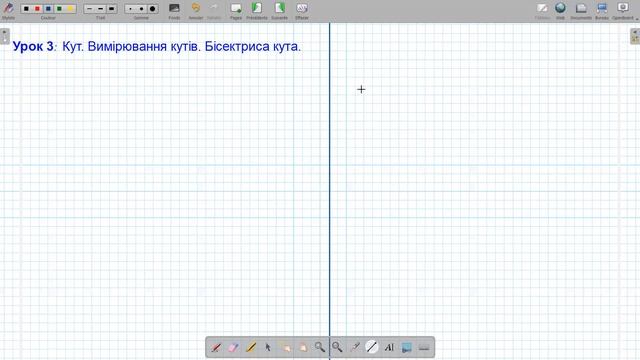
Task: Expand the left page thumbnails panel
Action: 4,36
